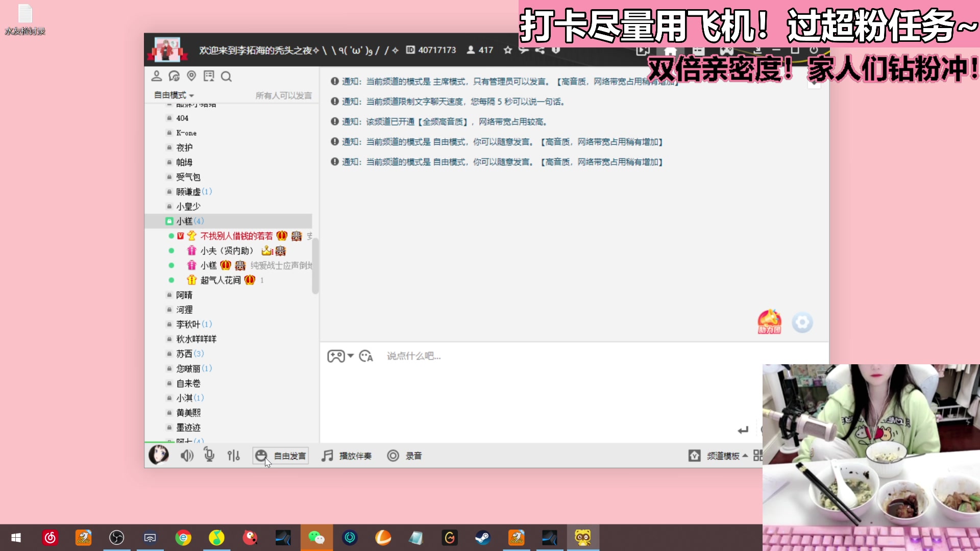The height and width of the screenshot is (551, 980).
Task: Star the channel via favorite icon
Action: tap(507, 50)
